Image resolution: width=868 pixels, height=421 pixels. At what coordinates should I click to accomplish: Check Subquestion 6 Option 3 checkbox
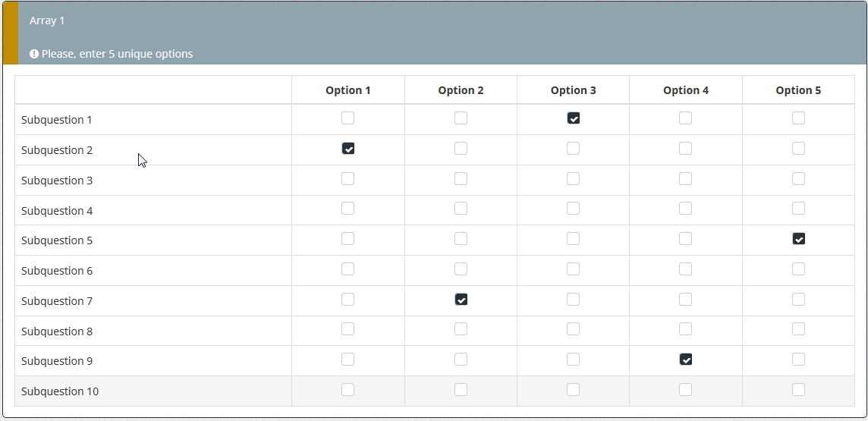click(574, 269)
